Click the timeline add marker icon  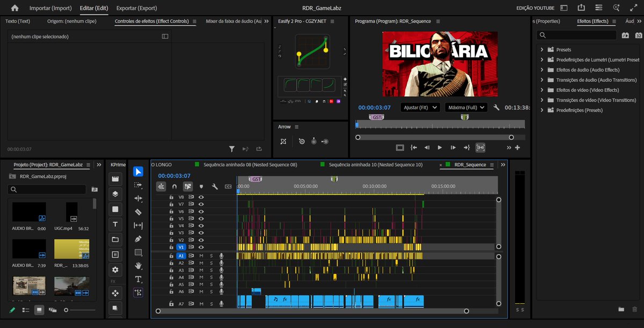click(201, 187)
